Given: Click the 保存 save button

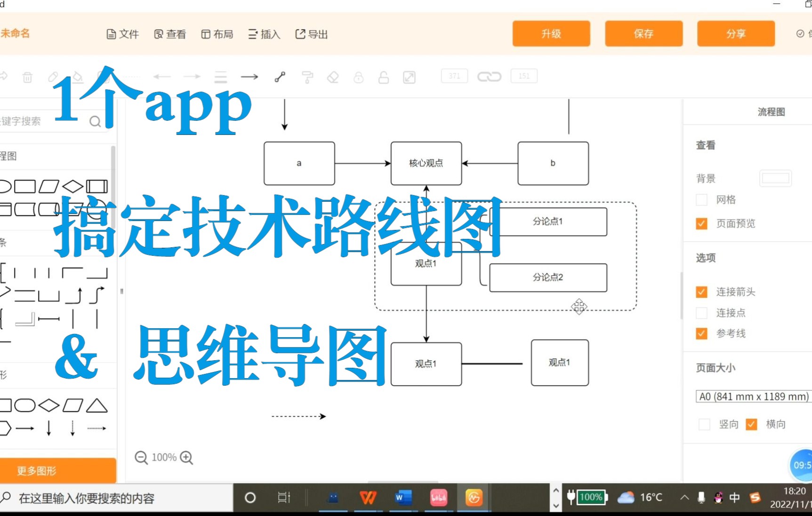Looking at the screenshot, I should point(643,33).
